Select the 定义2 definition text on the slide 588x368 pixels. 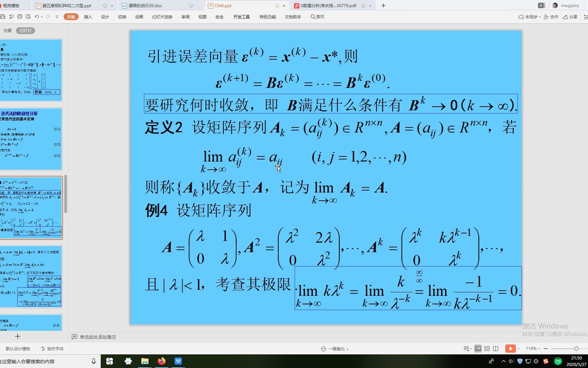pyautogui.click(x=330, y=128)
